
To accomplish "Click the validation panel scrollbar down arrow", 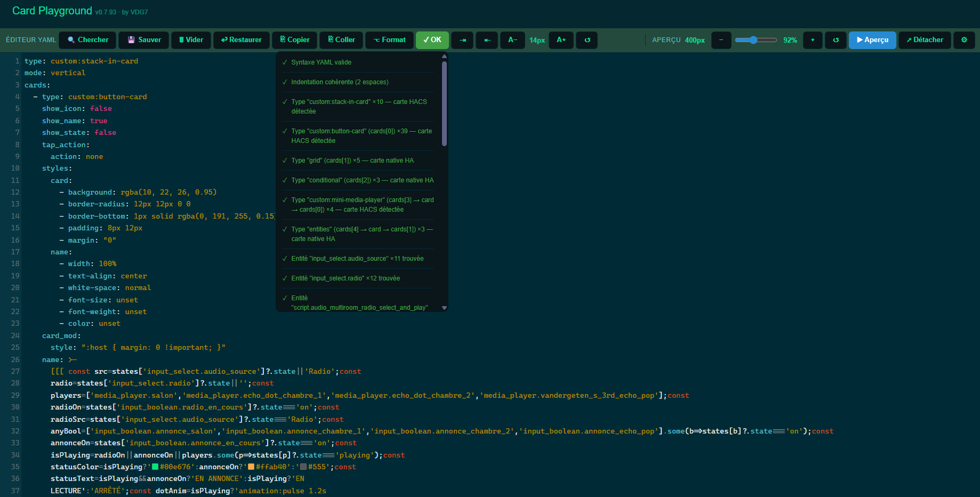I will coord(444,308).
